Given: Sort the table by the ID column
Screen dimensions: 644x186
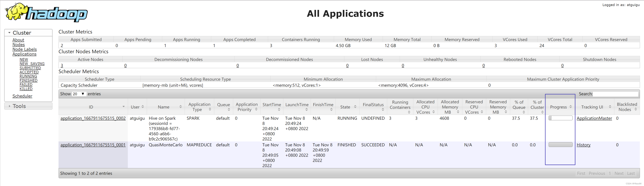Looking at the screenshot, I should (x=91, y=107).
